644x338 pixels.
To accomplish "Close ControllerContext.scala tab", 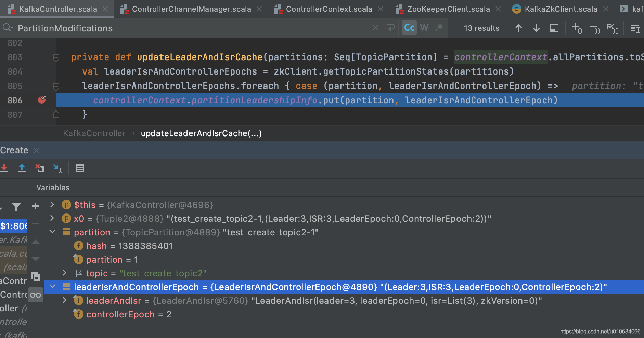I will tap(381, 9).
